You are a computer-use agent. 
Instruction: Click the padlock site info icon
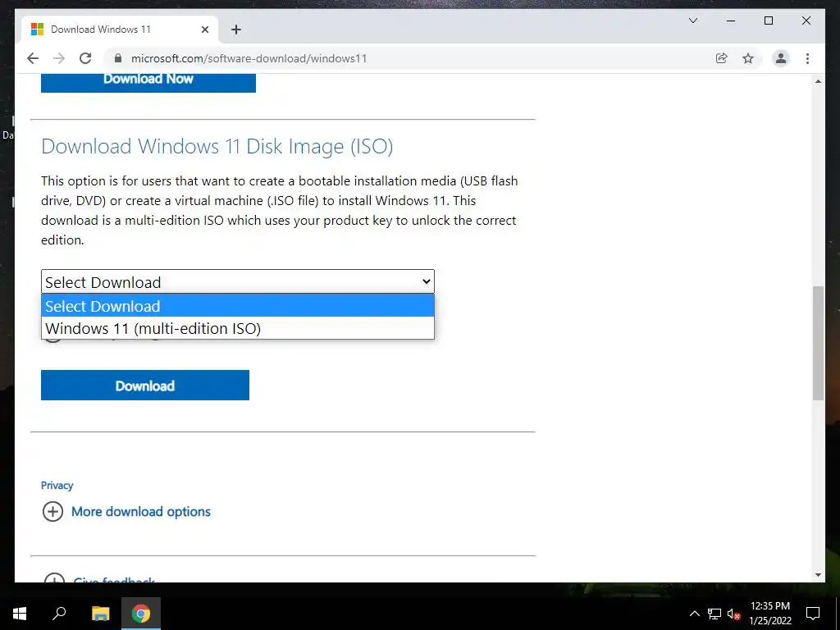tap(118, 58)
